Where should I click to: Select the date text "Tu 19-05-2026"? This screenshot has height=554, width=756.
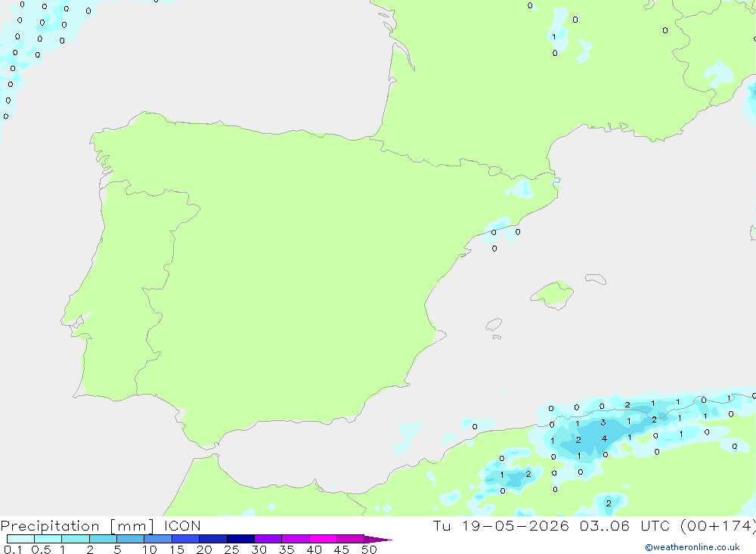500,525
